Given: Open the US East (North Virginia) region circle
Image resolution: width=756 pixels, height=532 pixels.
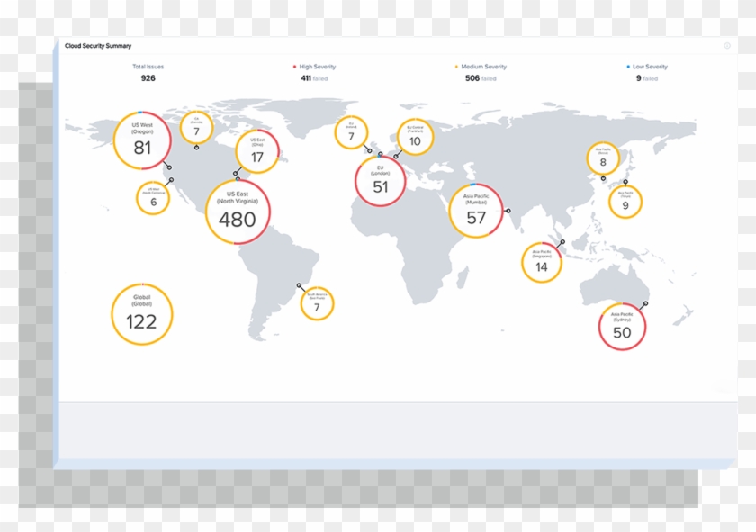Looking at the screenshot, I should [x=236, y=212].
